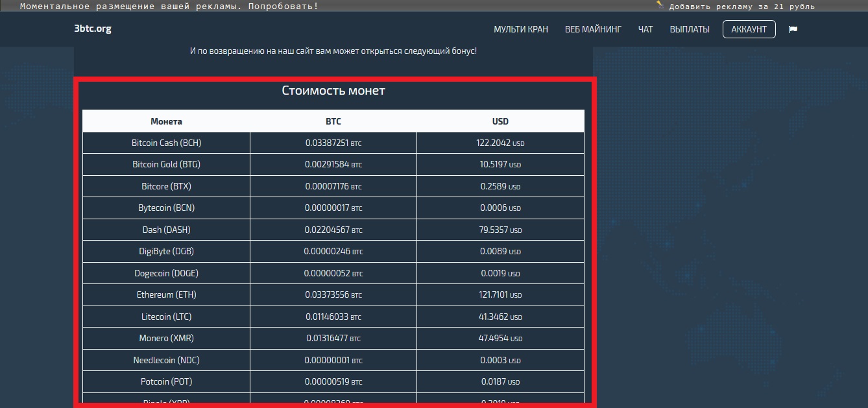The image size is (868, 408).
Task: Click the returning bonus notice text
Action: [333, 51]
